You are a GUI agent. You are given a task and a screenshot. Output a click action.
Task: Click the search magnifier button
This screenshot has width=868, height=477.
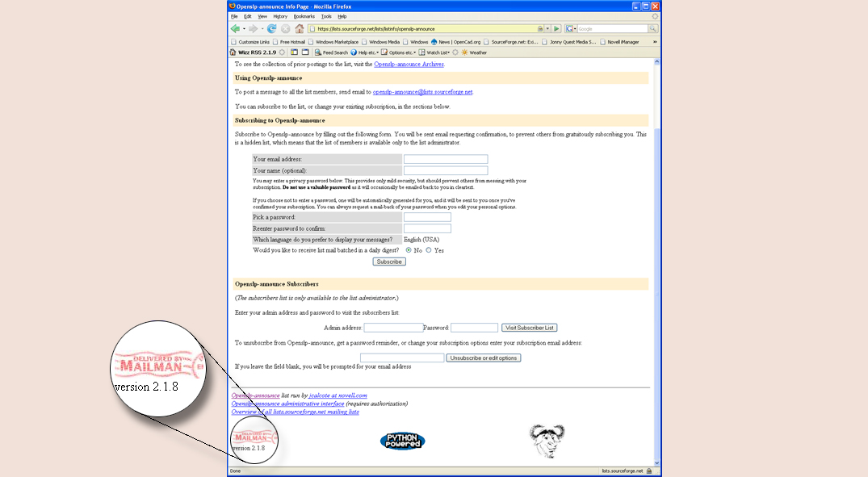click(x=653, y=29)
